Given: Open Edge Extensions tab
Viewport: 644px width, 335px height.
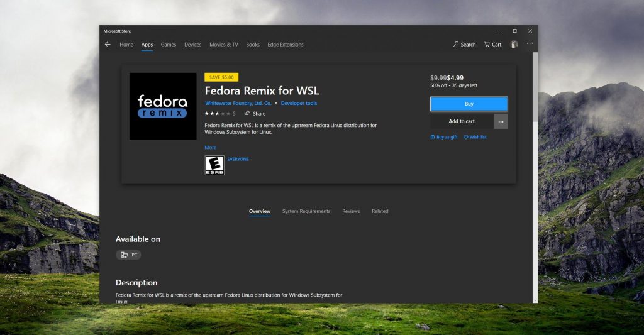Looking at the screenshot, I should tap(286, 45).
